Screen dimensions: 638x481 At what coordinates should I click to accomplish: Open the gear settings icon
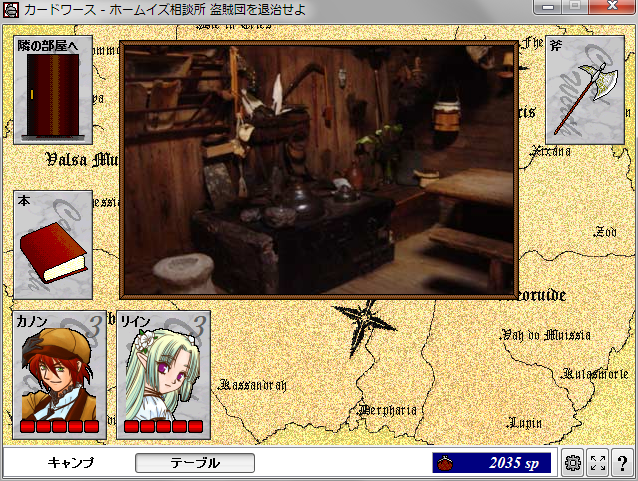(x=572, y=463)
